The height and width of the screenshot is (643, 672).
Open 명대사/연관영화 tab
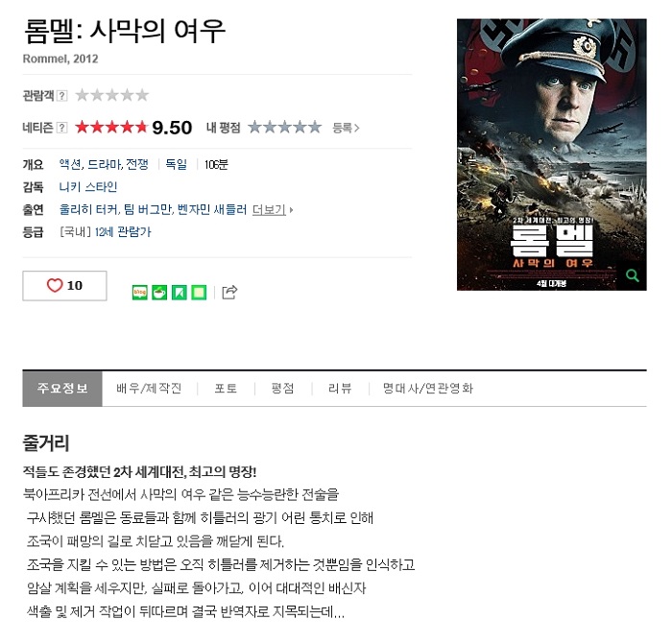[x=428, y=389]
